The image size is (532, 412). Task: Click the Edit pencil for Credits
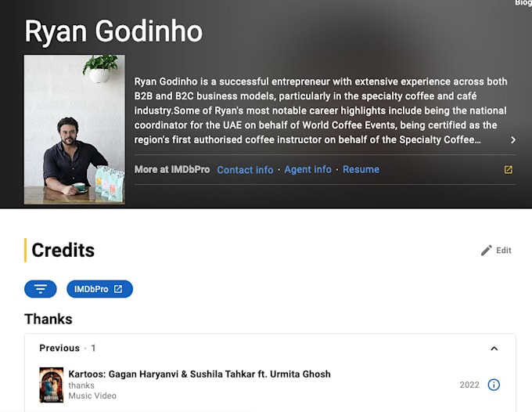pos(496,251)
